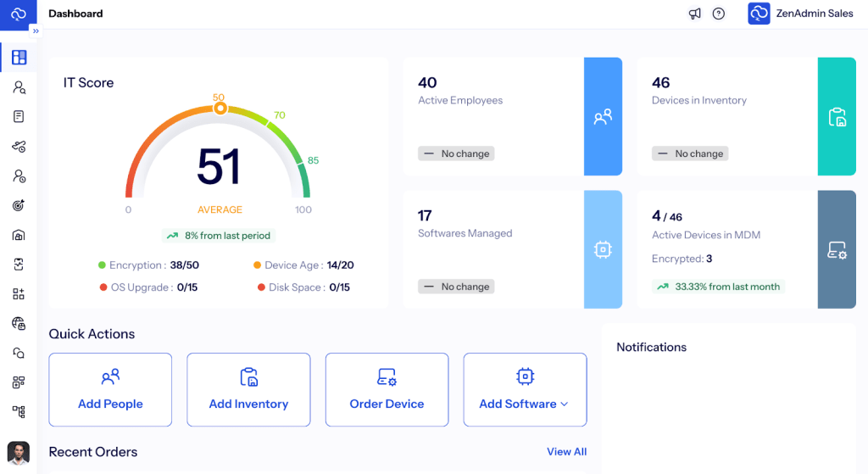The height and width of the screenshot is (474, 868).
Task: Click the IT Score gauge marker at 50
Action: 220,108
